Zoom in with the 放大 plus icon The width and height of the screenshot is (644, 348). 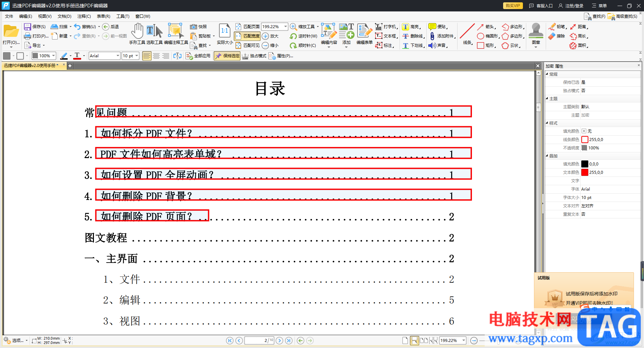(265, 36)
